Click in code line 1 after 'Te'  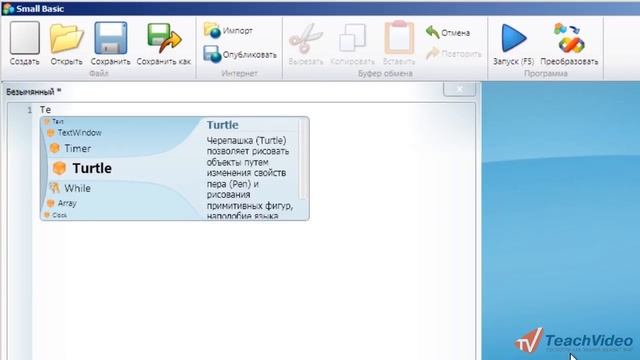point(52,110)
